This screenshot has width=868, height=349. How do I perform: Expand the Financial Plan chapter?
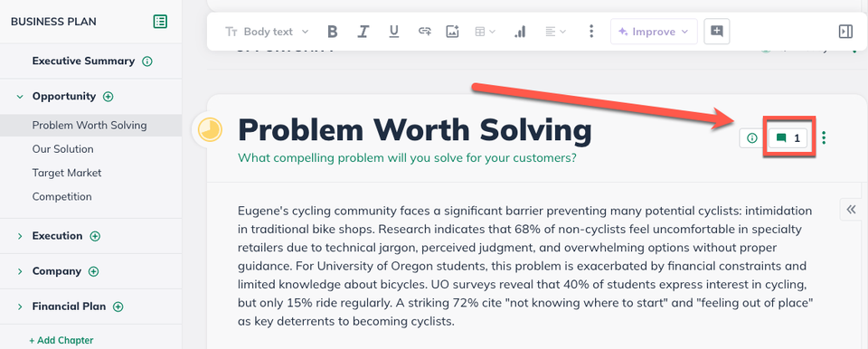pyautogui.click(x=20, y=307)
